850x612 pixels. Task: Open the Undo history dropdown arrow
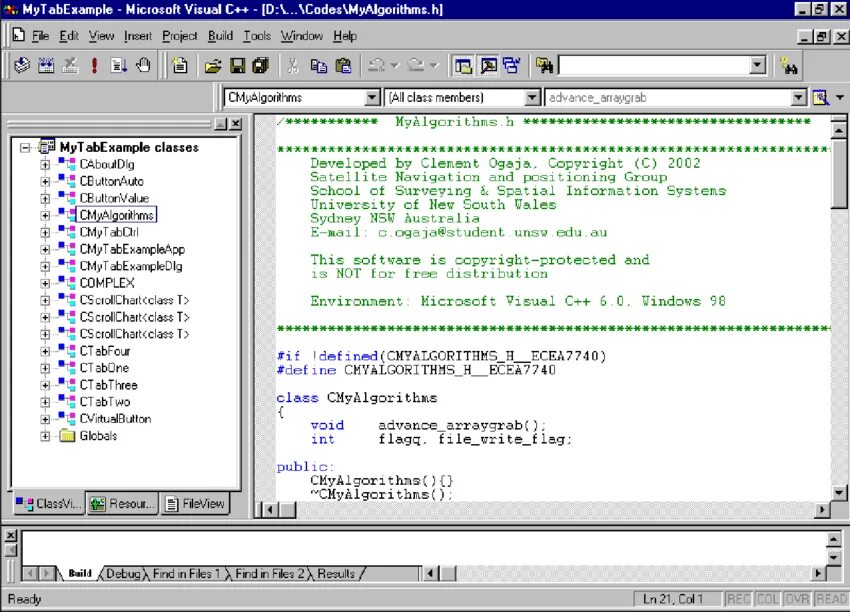395,66
